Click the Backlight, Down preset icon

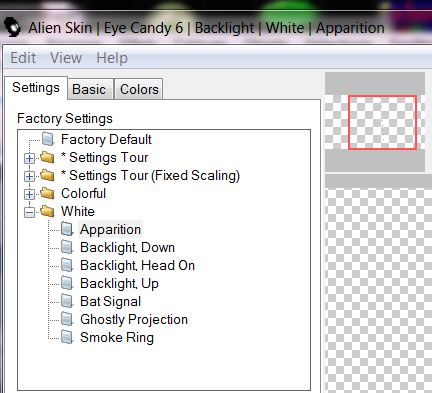point(67,247)
